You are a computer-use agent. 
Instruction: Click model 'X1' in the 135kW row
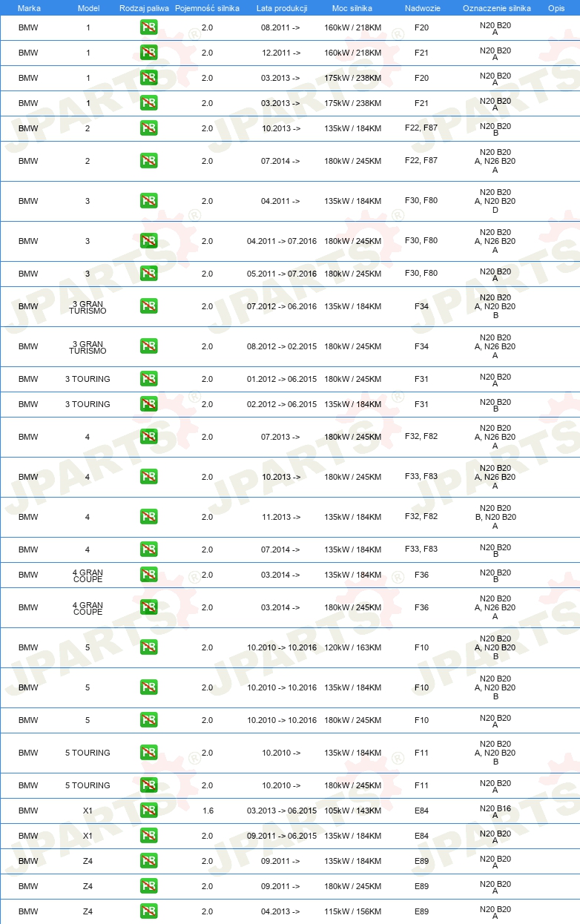[88, 836]
